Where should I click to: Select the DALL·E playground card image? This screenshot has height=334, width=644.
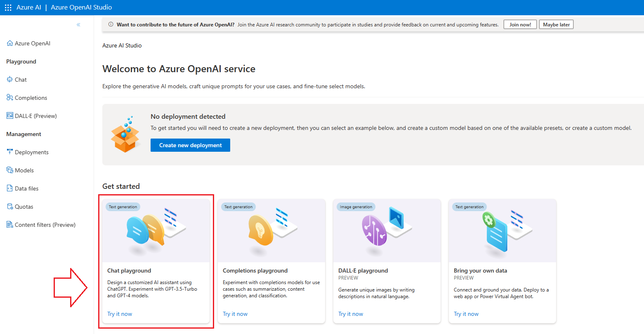pyautogui.click(x=387, y=231)
